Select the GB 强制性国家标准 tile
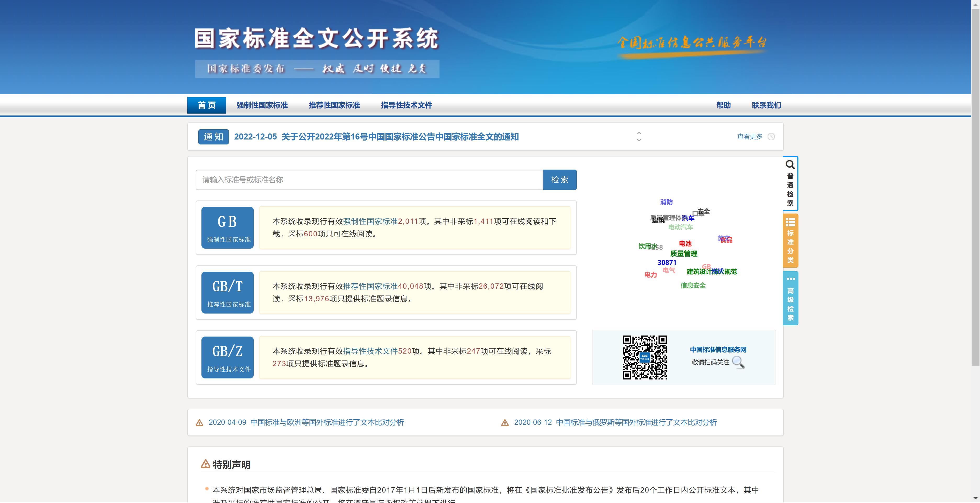The height and width of the screenshot is (503, 980). (x=227, y=227)
